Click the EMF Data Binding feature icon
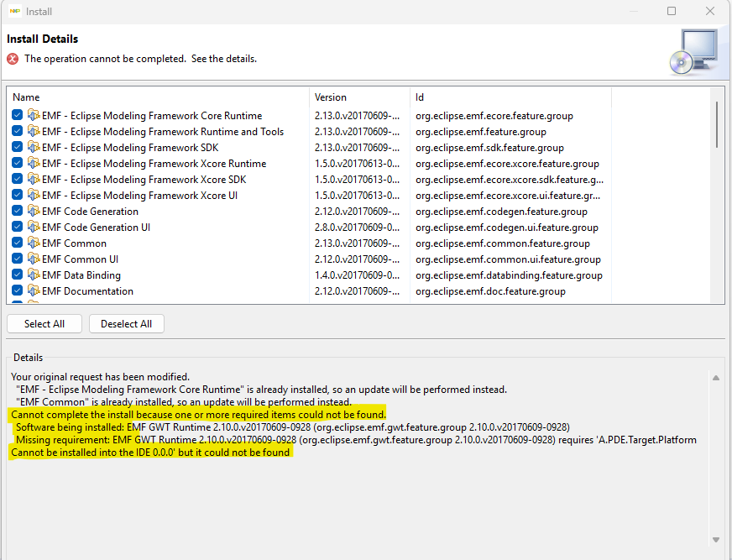Screen dimensions: 732x560 [34, 275]
